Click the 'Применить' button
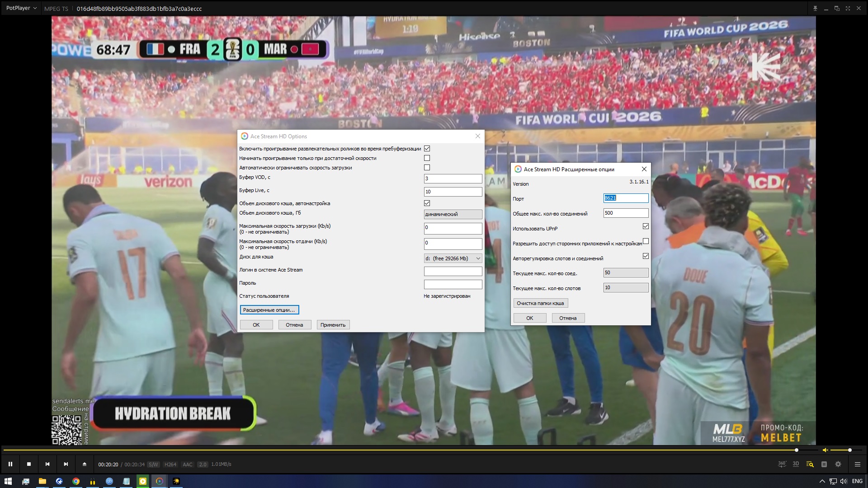Viewport: 868px width, 488px height. 333,325
